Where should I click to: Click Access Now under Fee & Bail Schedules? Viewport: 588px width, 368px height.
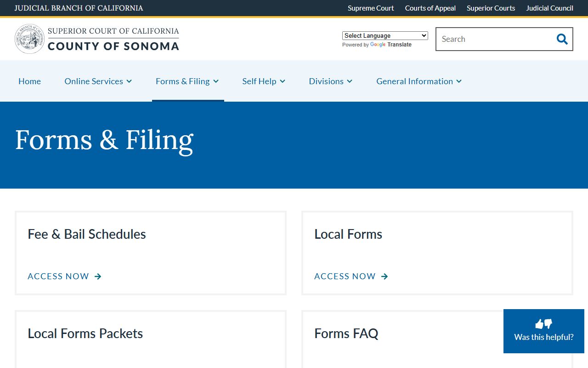58,276
